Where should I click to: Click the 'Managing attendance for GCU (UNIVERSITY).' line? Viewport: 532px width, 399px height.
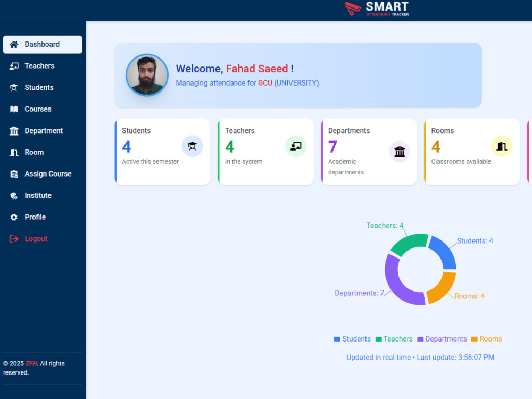point(248,83)
